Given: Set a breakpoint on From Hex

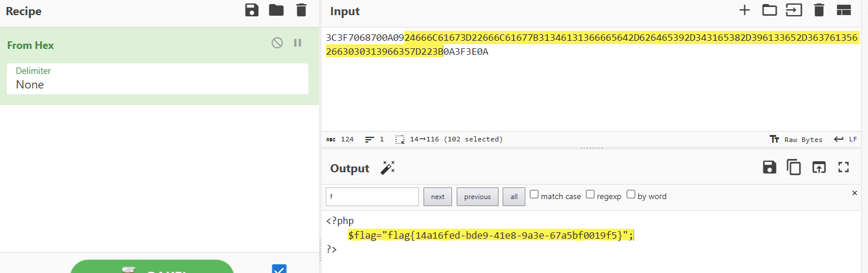Looking at the screenshot, I should pyautogui.click(x=298, y=42).
